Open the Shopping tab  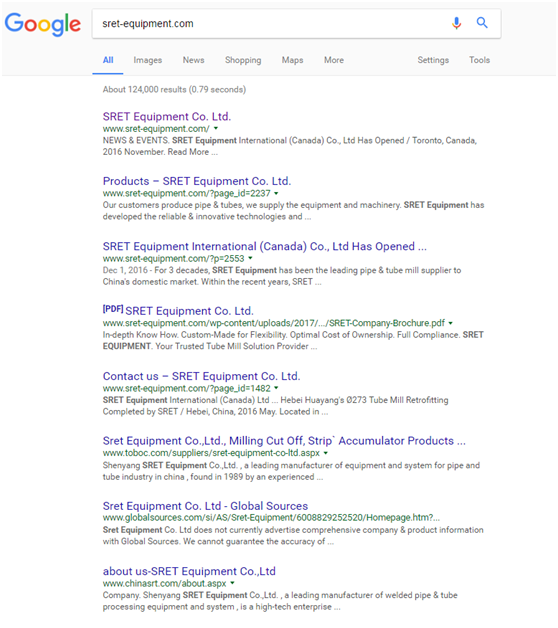(243, 60)
